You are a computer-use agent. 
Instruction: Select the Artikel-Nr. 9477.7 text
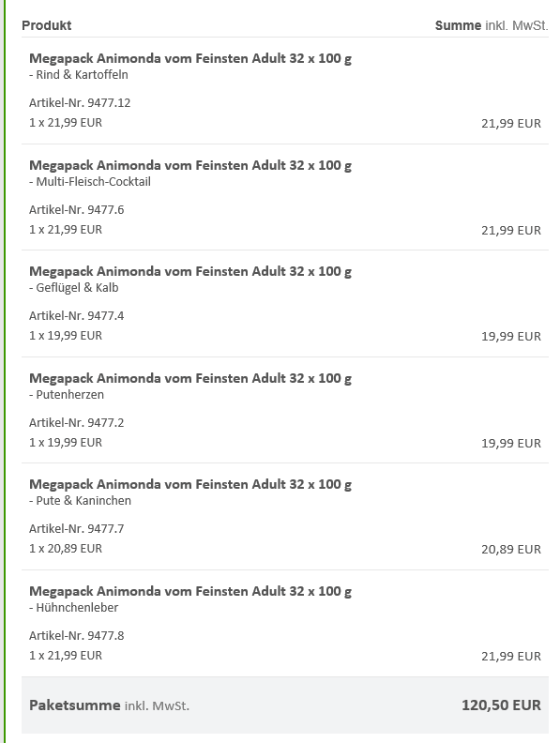click(x=76, y=529)
